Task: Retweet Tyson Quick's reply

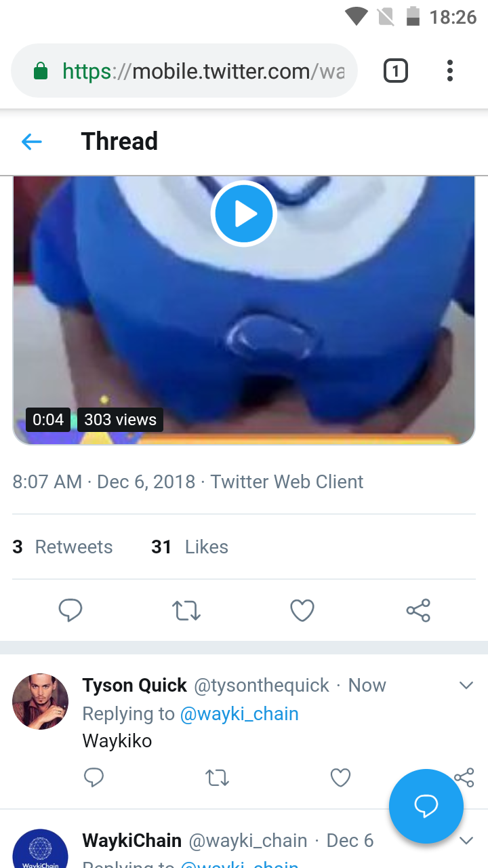Action: coord(217,778)
